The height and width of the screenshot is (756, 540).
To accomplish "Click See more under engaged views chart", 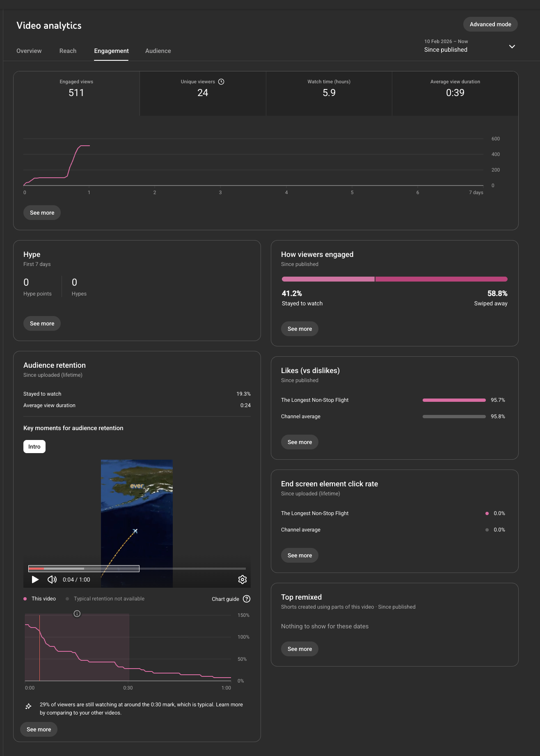I will click(x=42, y=213).
